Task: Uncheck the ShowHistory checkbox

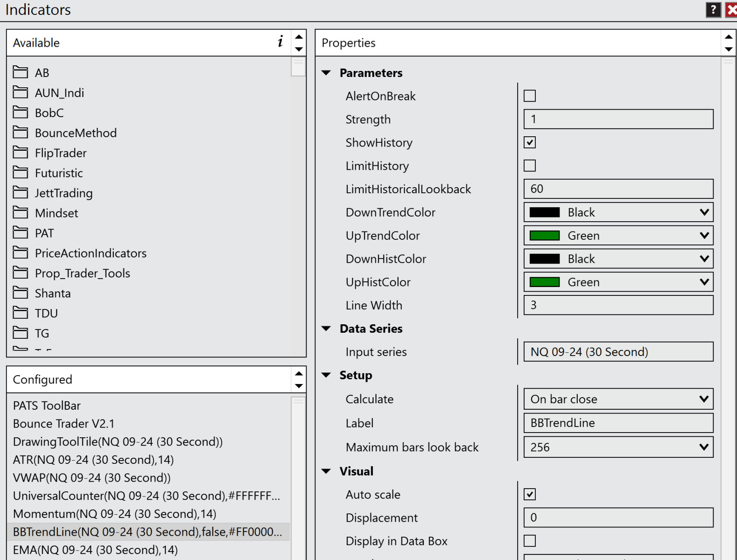Action: coord(530,142)
